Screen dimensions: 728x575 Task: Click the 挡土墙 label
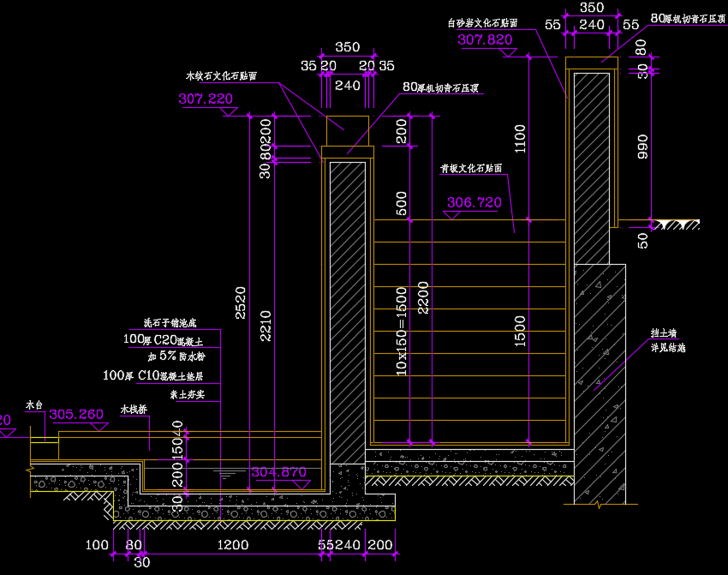pyautogui.click(x=664, y=333)
